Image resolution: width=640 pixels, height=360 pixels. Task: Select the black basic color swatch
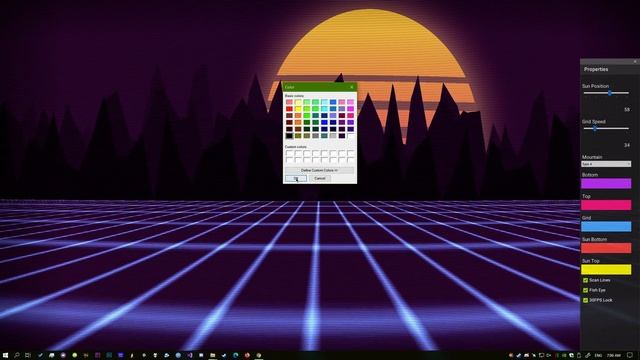coord(289,136)
